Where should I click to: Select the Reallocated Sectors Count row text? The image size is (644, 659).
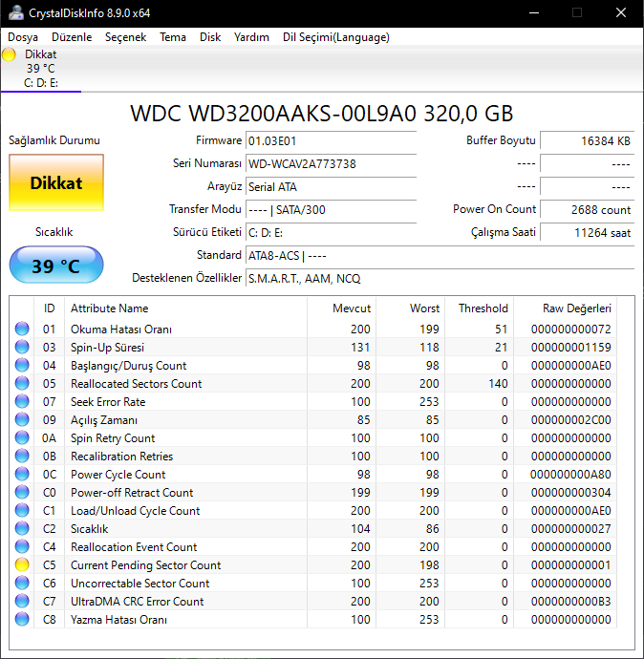pos(137,383)
